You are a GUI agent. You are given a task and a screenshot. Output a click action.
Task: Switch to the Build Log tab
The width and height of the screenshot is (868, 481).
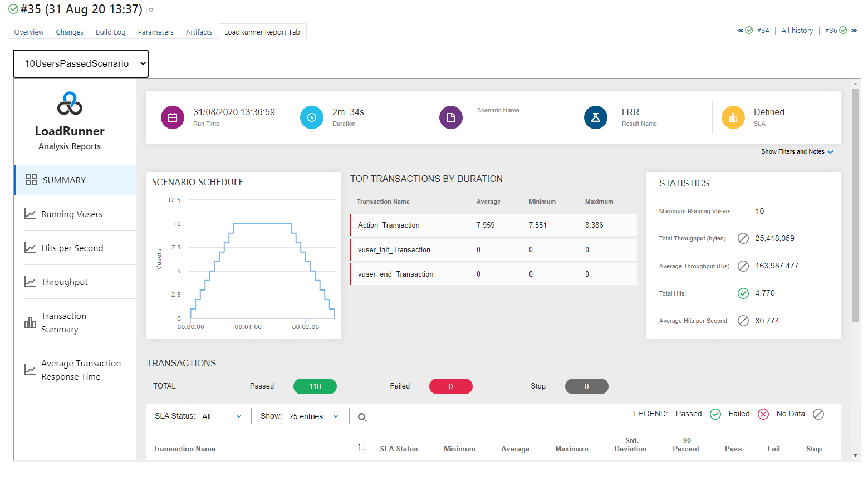click(x=110, y=32)
